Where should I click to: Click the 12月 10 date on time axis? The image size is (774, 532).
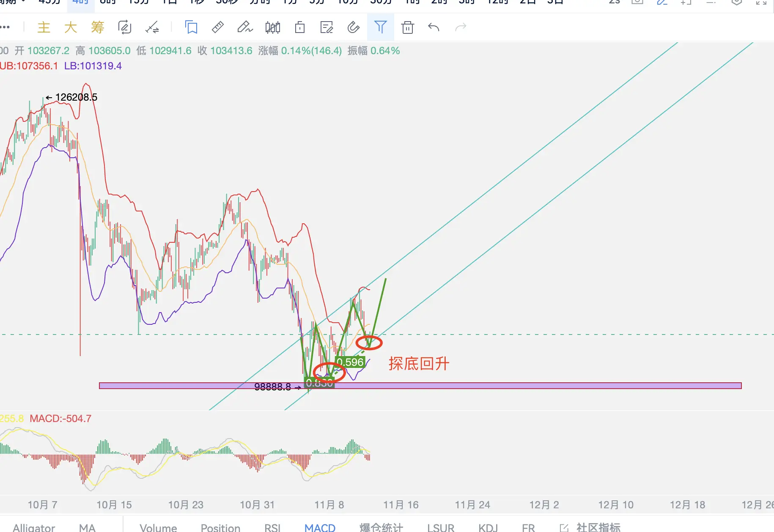coord(616,505)
